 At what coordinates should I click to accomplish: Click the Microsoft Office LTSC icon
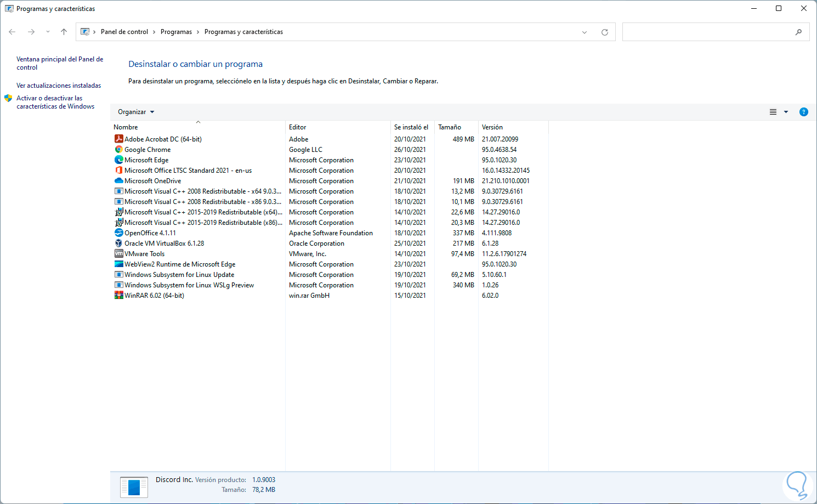118,170
